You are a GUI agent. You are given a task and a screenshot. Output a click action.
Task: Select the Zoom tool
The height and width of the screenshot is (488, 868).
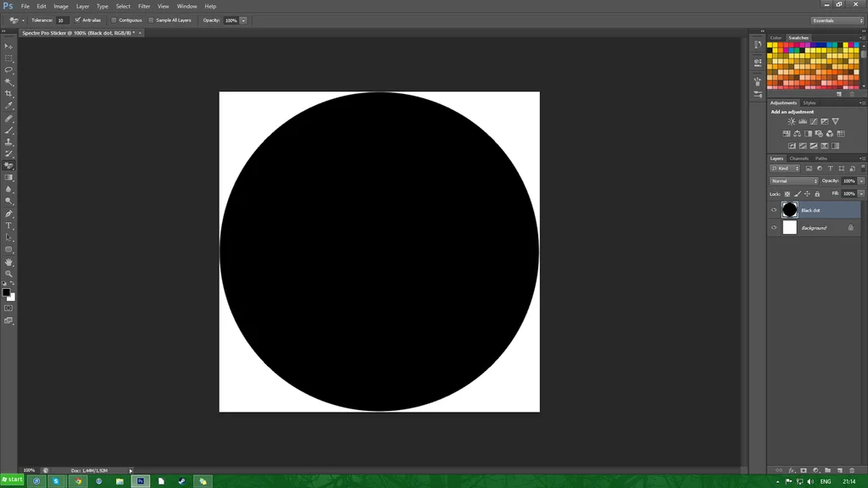pos(8,274)
